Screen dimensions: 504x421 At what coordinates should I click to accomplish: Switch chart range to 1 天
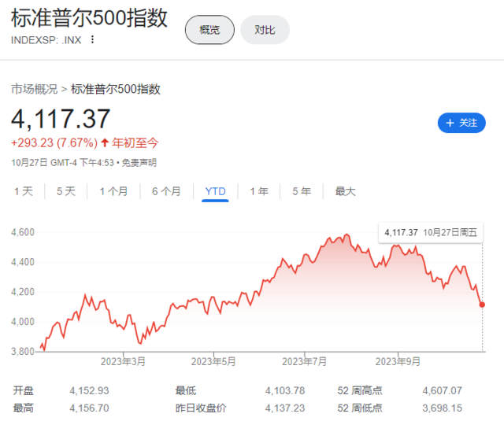click(24, 191)
